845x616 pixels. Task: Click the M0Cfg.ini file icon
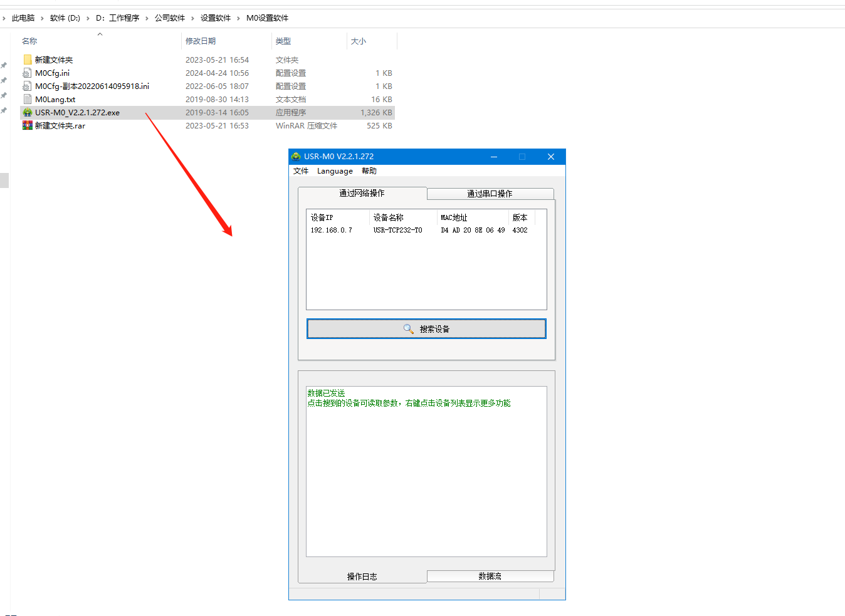[x=28, y=73]
